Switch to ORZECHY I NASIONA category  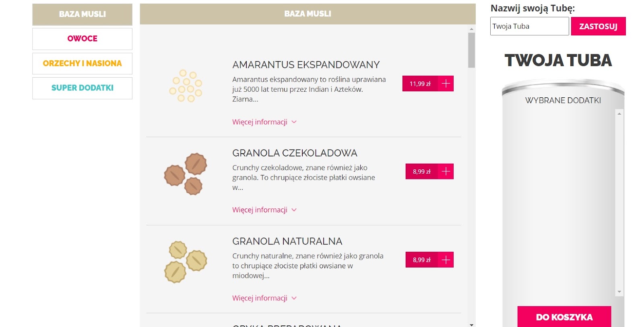[x=82, y=64]
